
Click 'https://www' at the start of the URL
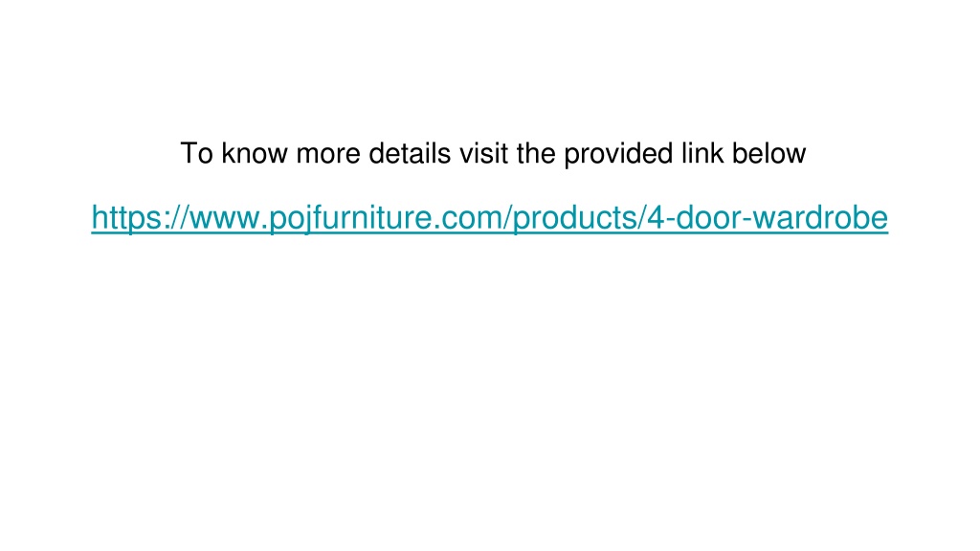coord(176,218)
